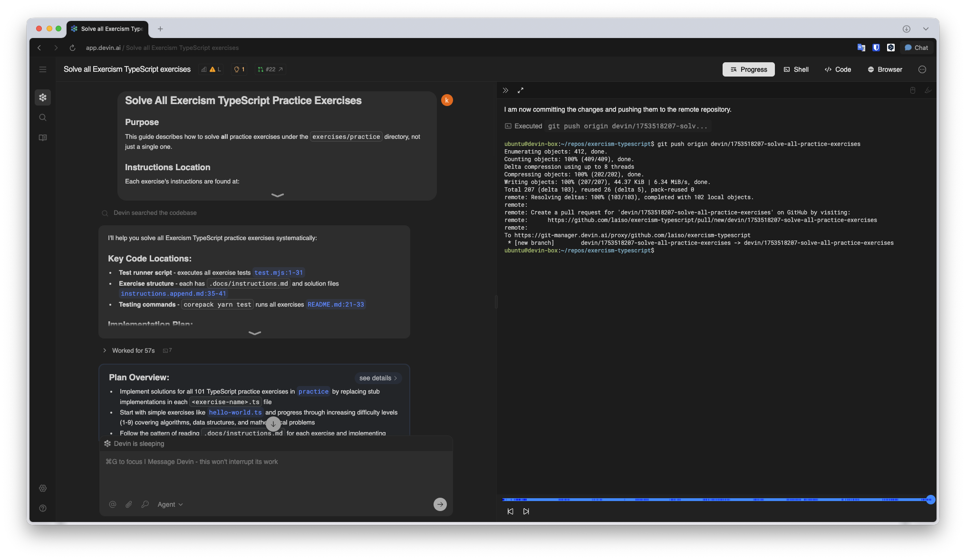Viewport: 966px width, 560px height.
Task: Jump to latest message down arrow
Action: click(273, 424)
